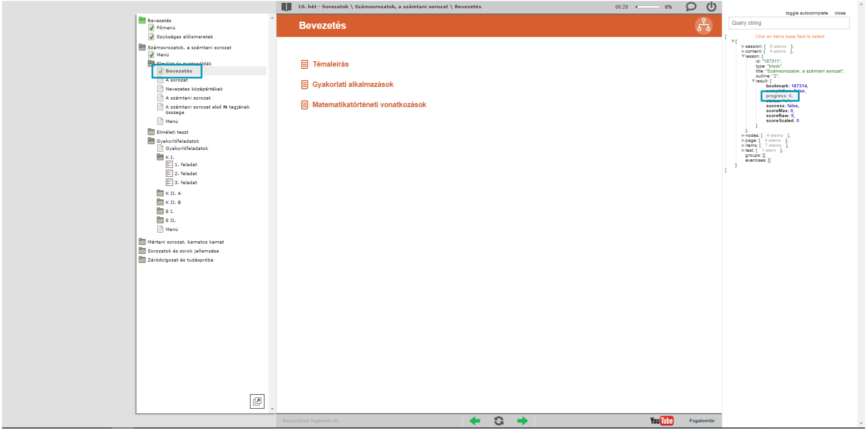Viewport: 868px width, 432px height.
Task: Go to previous page with green left arrow
Action: pyautogui.click(x=475, y=421)
